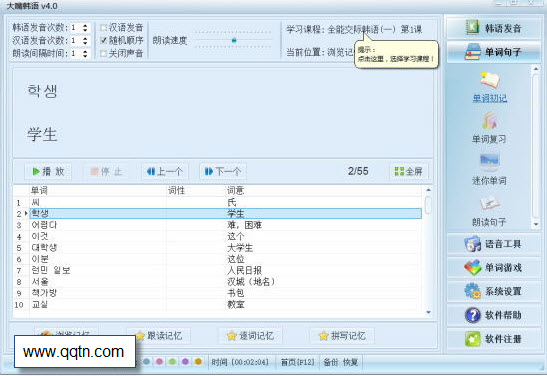Image resolution: width=547 pixels, height=376 pixels.
Task: Open 软件注册 registration
Action: [493, 339]
